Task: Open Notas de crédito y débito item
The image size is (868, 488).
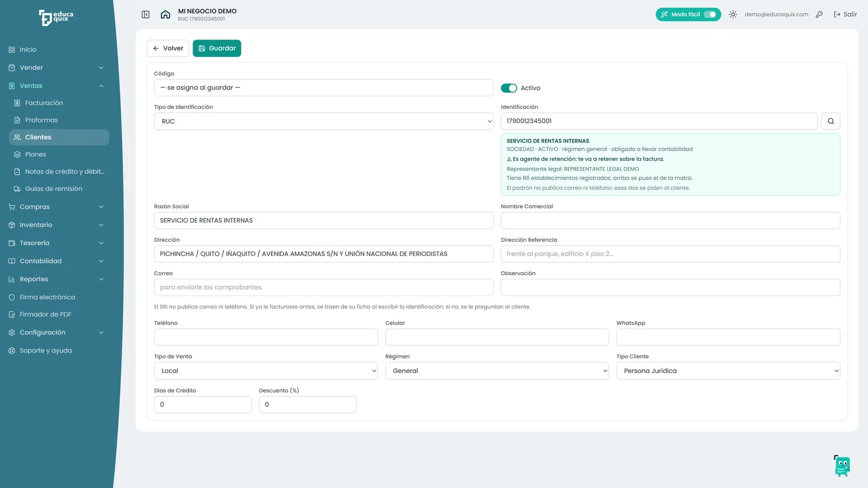Action: [x=59, y=172]
